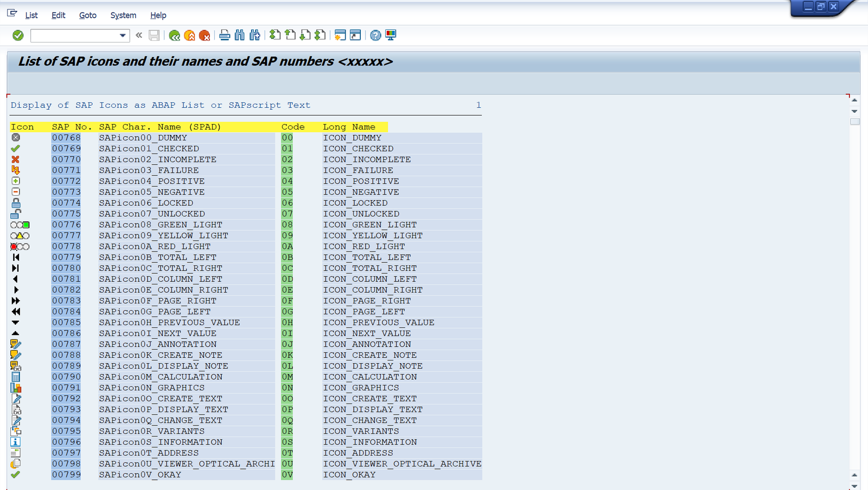Go to Next Page icon
The height and width of the screenshot is (490, 868).
click(x=305, y=35)
